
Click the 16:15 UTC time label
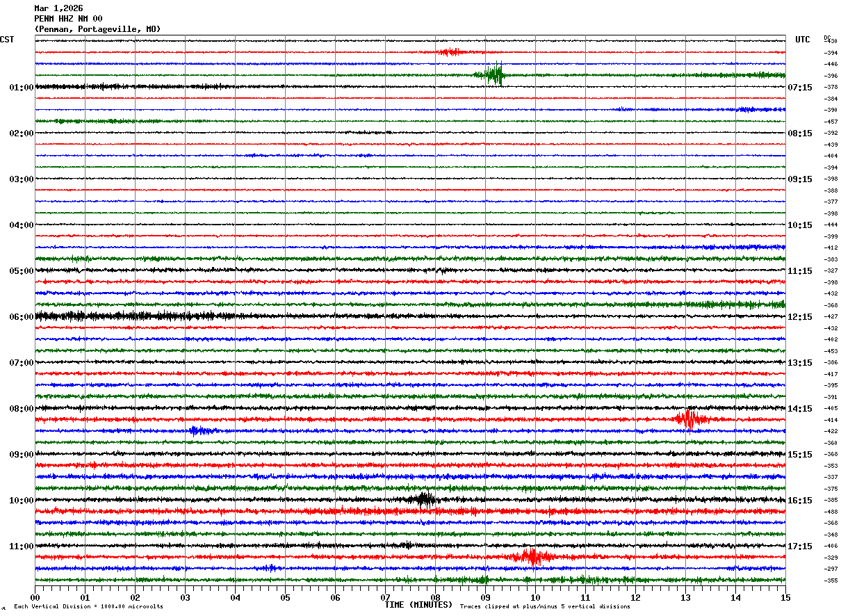[800, 501]
